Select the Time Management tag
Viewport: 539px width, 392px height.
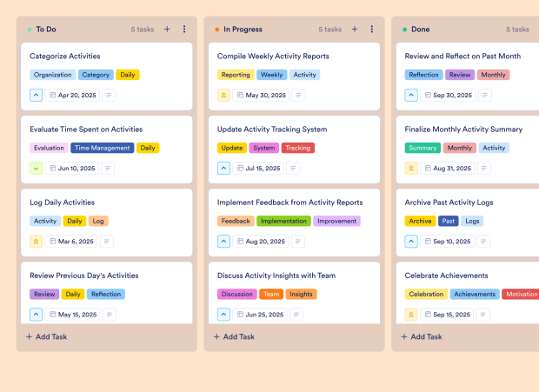pyautogui.click(x=103, y=148)
